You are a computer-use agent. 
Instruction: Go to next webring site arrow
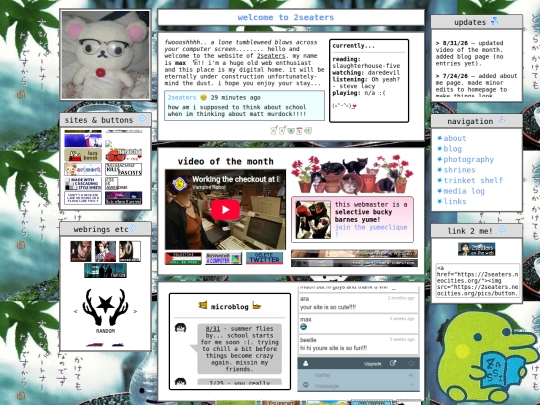(135, 311)
